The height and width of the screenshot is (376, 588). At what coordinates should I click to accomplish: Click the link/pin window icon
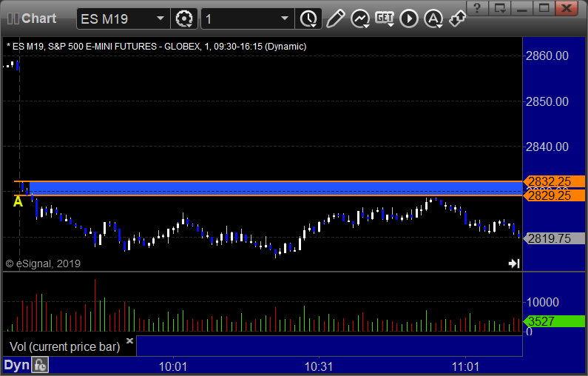pos(457,19)
